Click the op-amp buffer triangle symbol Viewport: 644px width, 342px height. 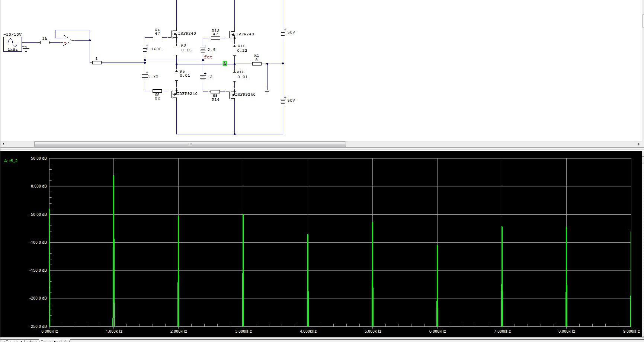pyautogui.click(x=67, y=40)
